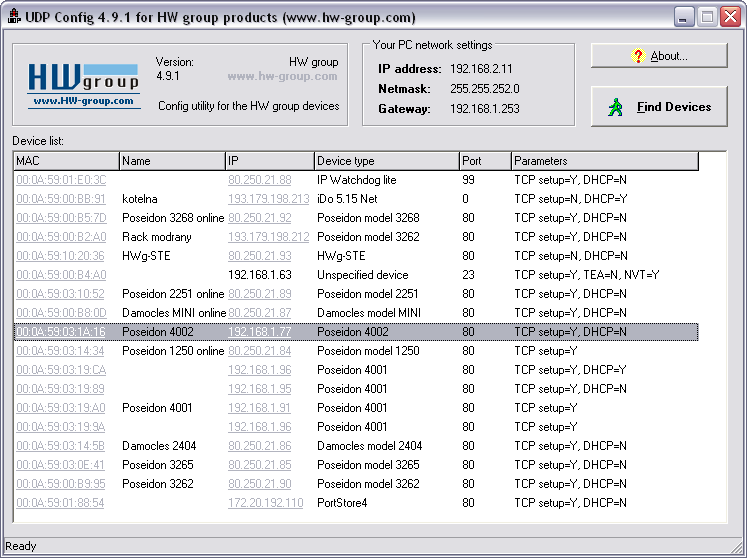Open IP link 80.250.21.92

click(260, 218)
